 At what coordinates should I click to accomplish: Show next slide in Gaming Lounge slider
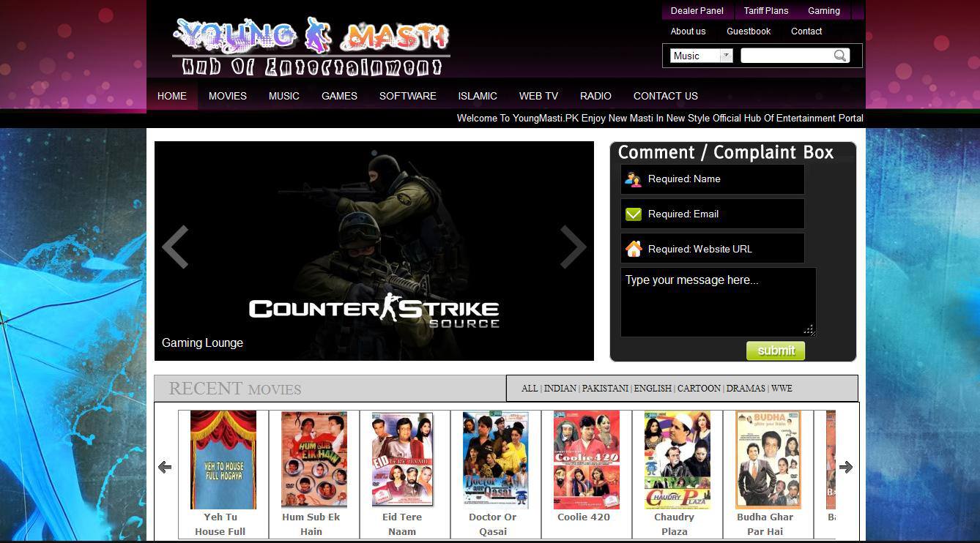click(x=573, y=247)
